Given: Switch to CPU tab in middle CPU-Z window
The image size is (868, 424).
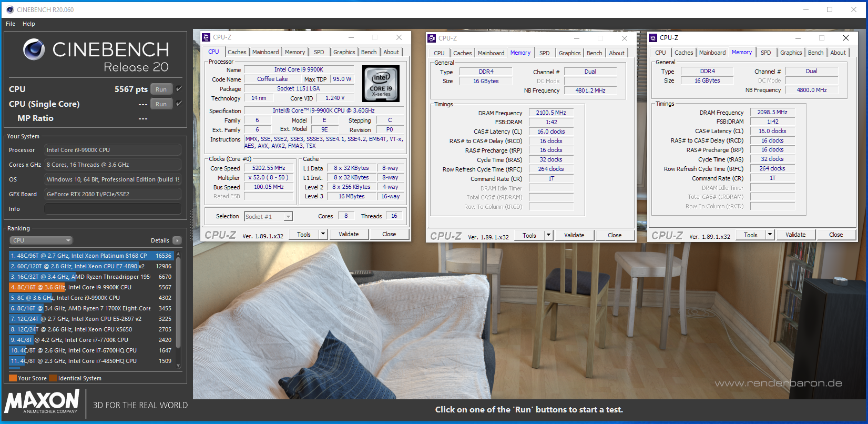Looking at the screenshot, I should [x=440, y=53].
